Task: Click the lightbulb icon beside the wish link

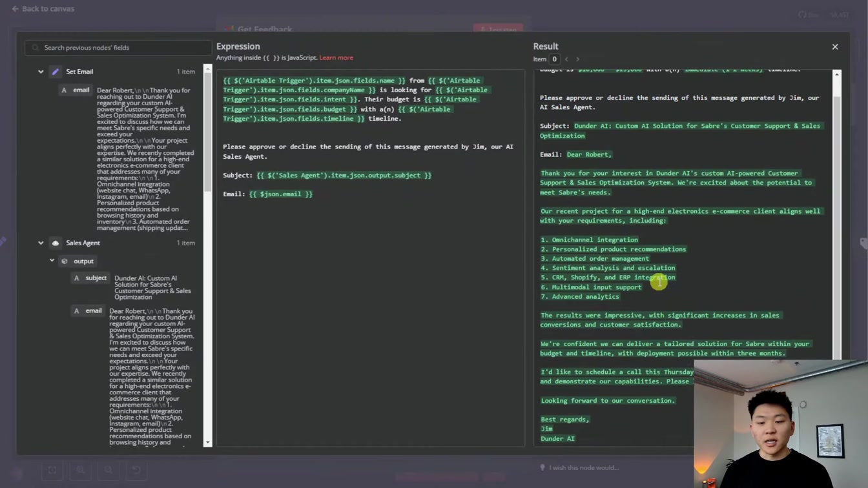Action: coord(542,468)
